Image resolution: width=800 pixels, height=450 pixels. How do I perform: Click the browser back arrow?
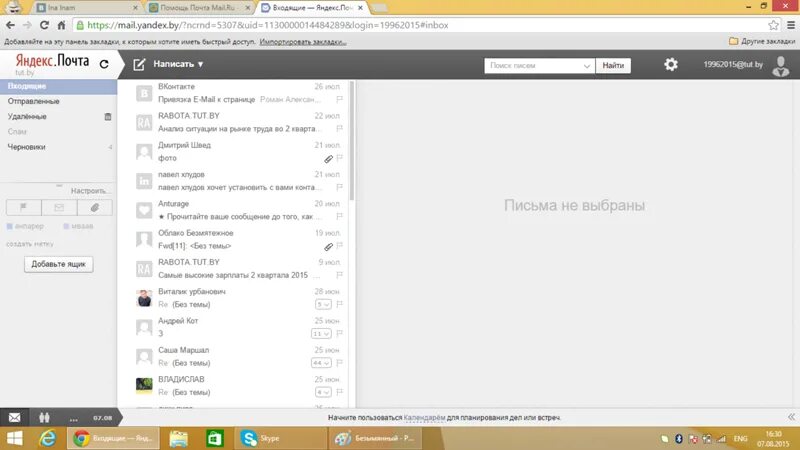click(x=10, y=25)
